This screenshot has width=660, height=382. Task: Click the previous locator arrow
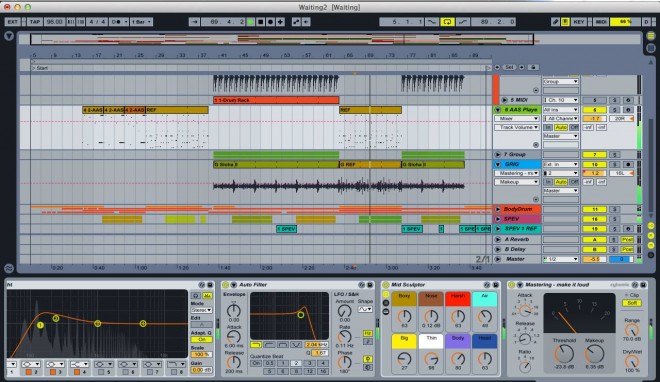coord(498,67)
